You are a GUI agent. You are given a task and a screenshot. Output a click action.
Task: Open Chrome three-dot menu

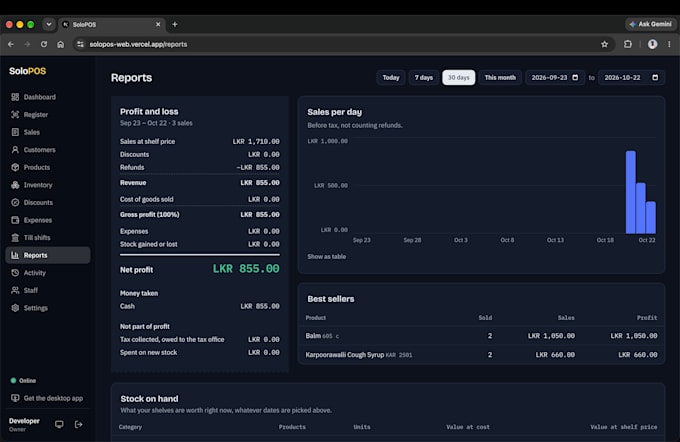(x=669, y=44)
